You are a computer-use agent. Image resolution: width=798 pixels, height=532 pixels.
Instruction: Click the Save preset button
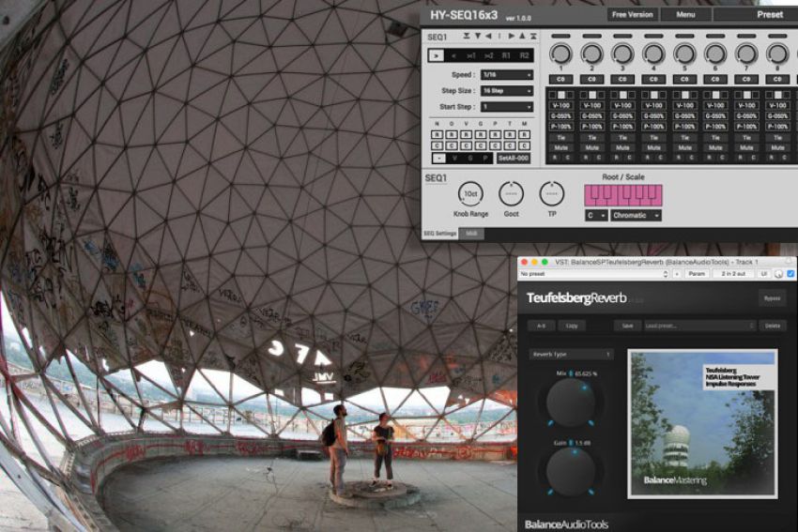627,326
